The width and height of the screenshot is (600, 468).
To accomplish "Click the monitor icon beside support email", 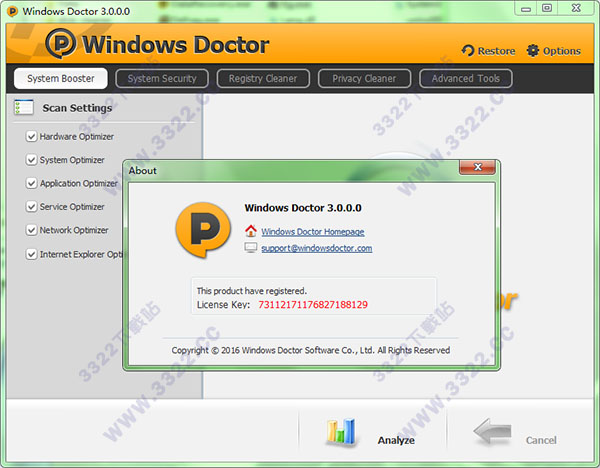I will 251,248.
